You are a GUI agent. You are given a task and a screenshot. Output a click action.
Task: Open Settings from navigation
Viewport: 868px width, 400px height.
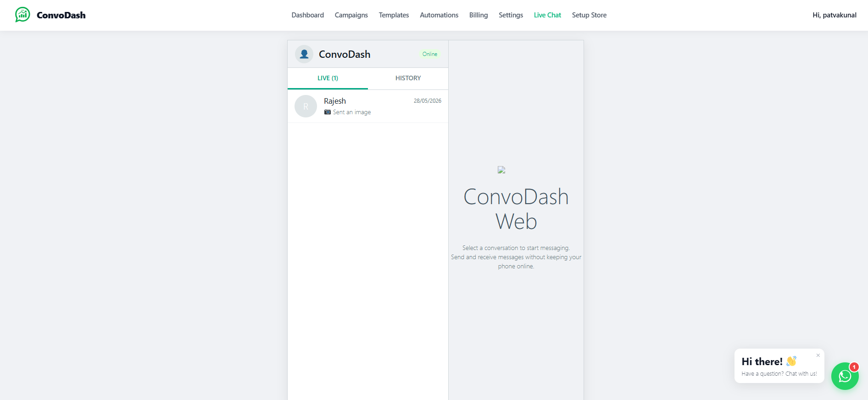(x=511, y=15)
